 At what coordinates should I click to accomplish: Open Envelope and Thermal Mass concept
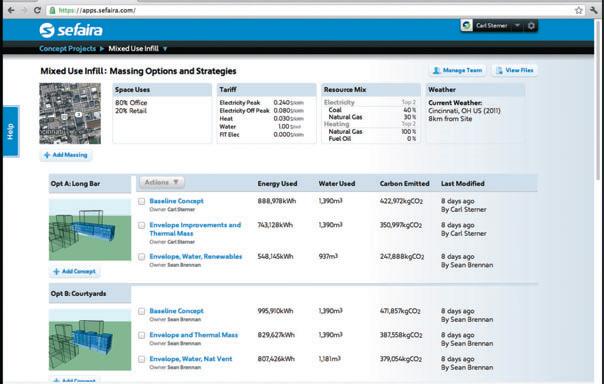coord(194,335)
